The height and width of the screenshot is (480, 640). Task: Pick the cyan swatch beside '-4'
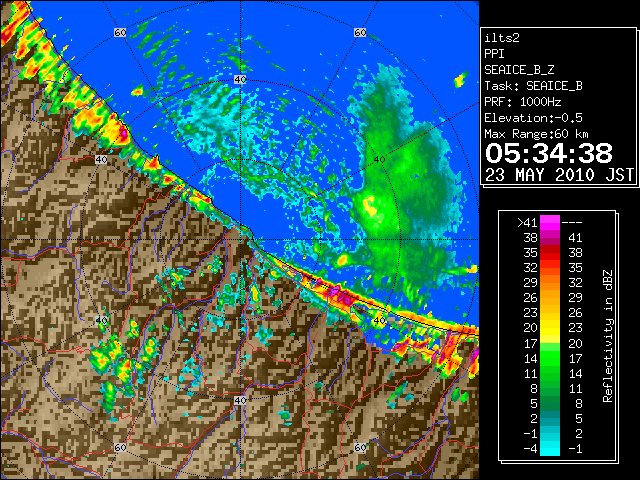(x=550, y=449)
